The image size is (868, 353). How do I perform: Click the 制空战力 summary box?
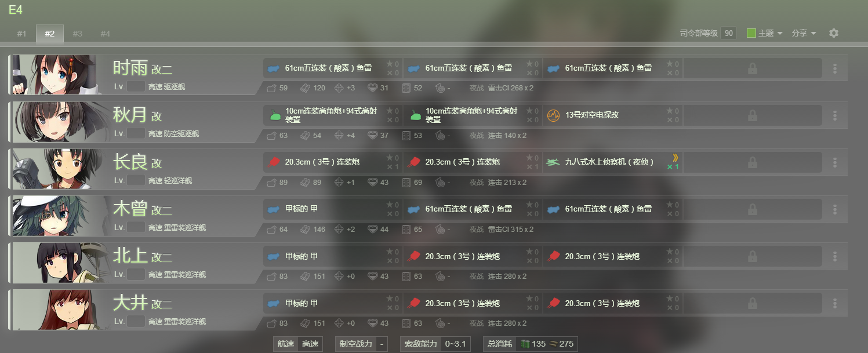362,344
